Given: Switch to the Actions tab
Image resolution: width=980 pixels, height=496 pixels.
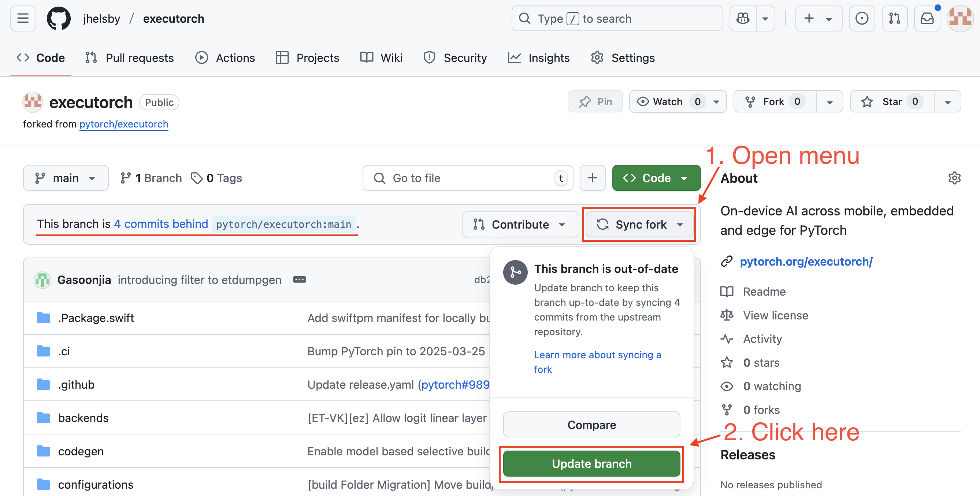Looking at the screenshot, I should pyautogui.click(x=225, y=58).
